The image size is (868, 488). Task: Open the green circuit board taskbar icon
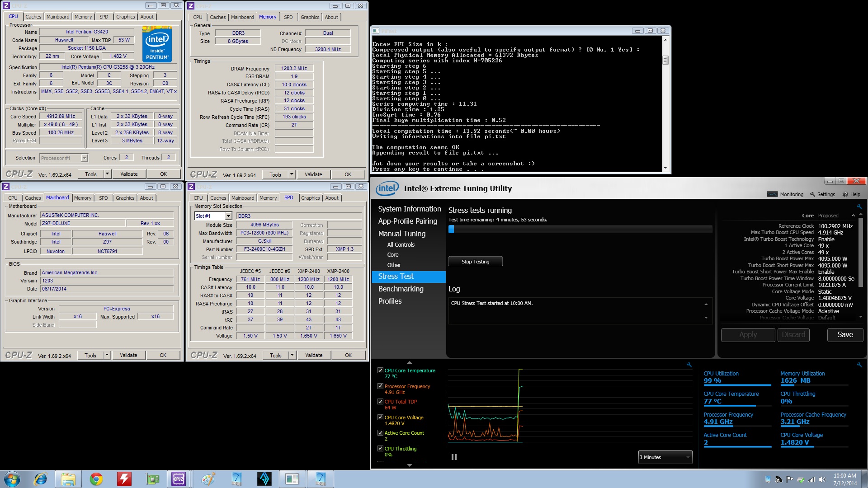(x=153, y=479)
